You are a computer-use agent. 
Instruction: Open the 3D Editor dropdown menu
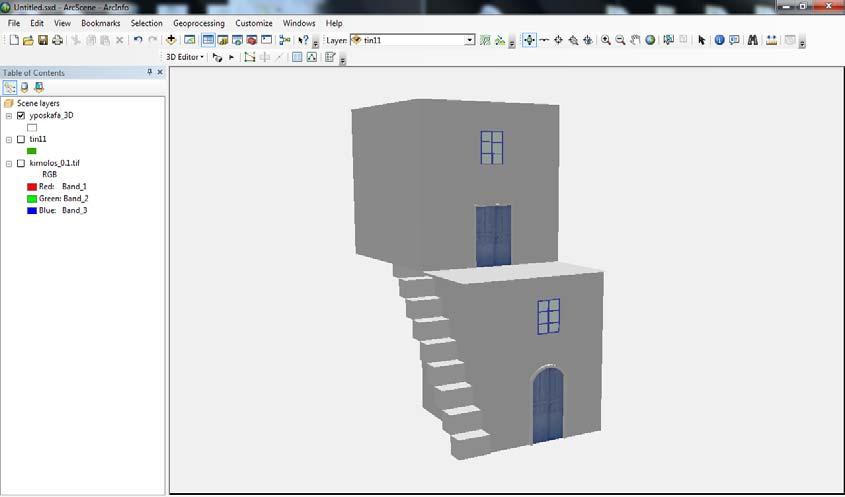[x=185, y=57]
